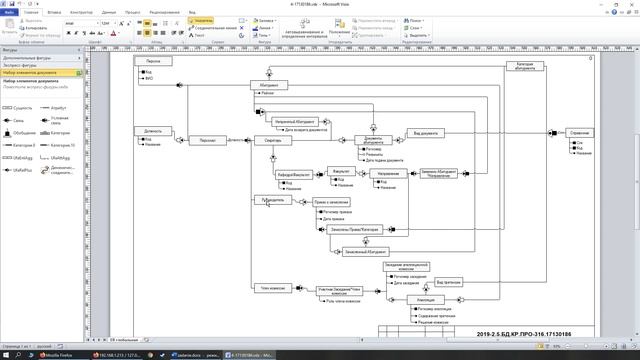Switch to the Вставка ribbon tab
The height and width of the screenshot is (360, 640).
[x=54, y=13]
